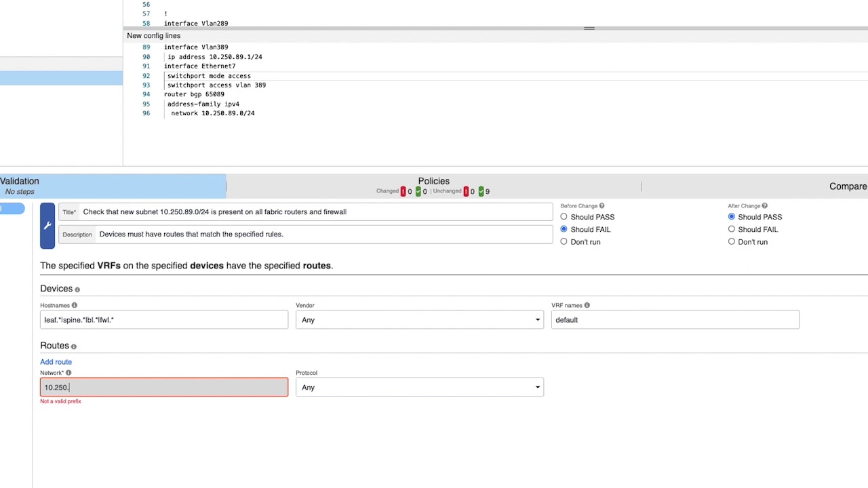The width and height of the screenshot is (868, 488).
Task: Click the info icon beside Network label
Action: pyautogui.click(x=68, y=373)
